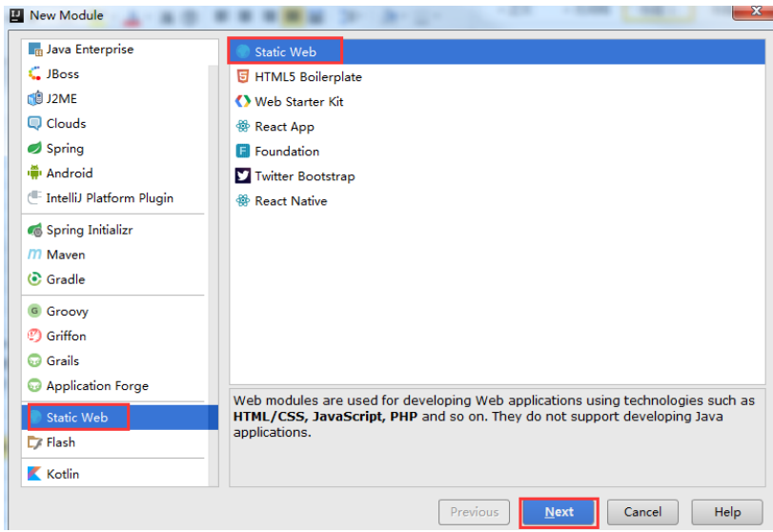Click the IntelliJ logo in title bar

(17, 15)
